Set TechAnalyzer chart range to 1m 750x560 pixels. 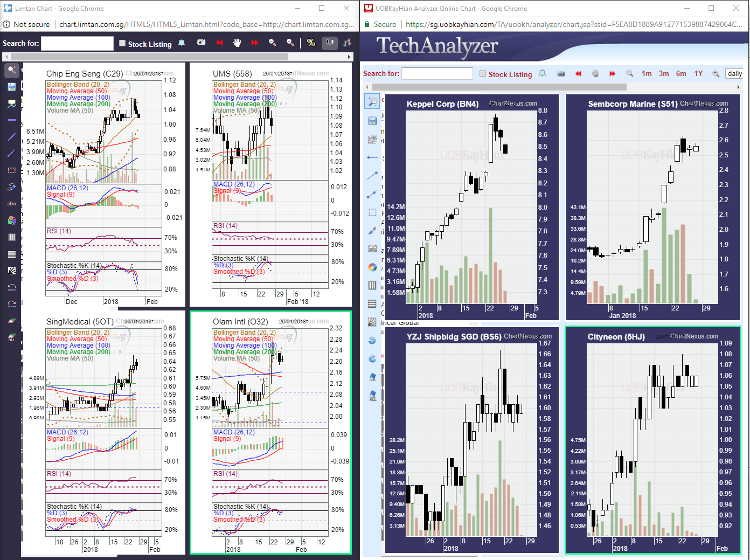click(647, 74)
